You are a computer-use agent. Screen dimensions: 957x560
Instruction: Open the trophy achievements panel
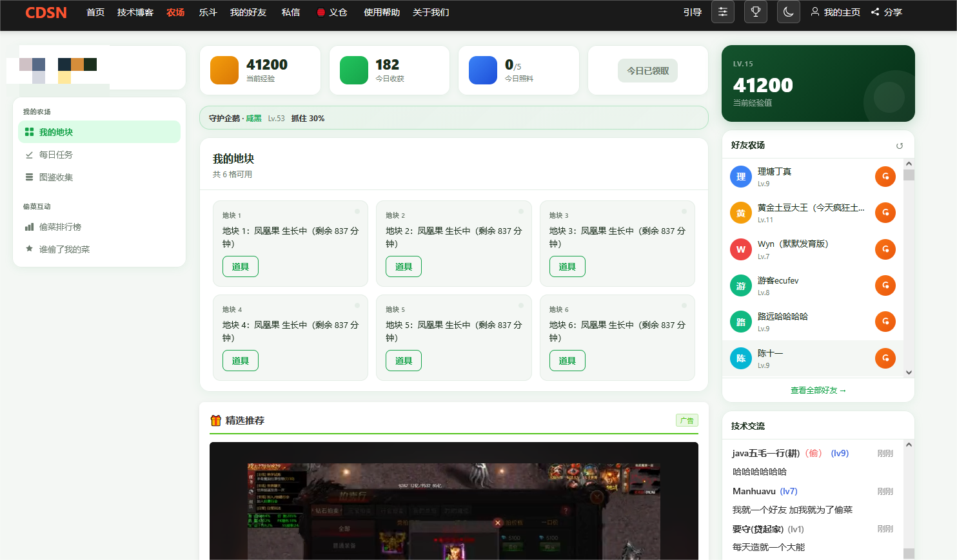755,12
